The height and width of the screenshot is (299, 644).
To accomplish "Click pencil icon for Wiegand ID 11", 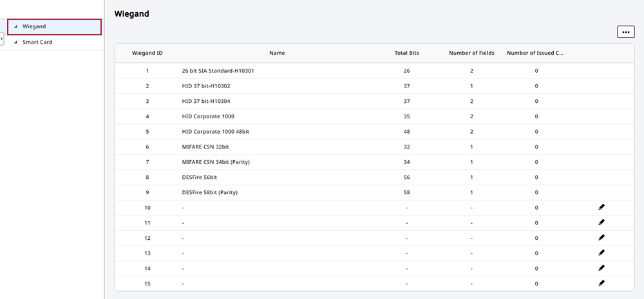I will (601, 222).
